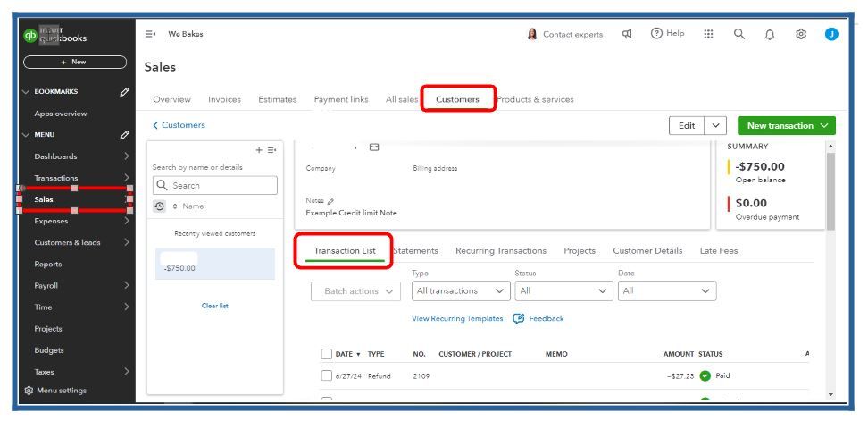Click the magnifier search icon in header
This screenshot has width=868, height=421.
click(739, 34)
